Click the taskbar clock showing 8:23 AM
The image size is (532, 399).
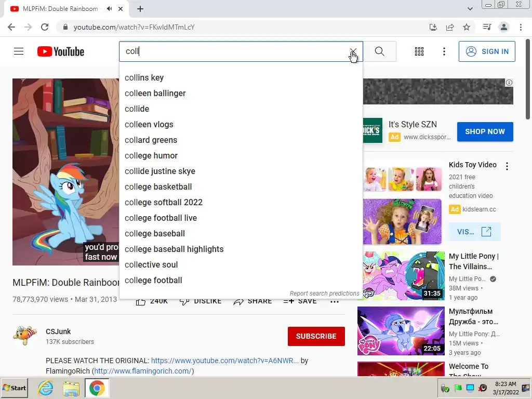click(506, 388)
